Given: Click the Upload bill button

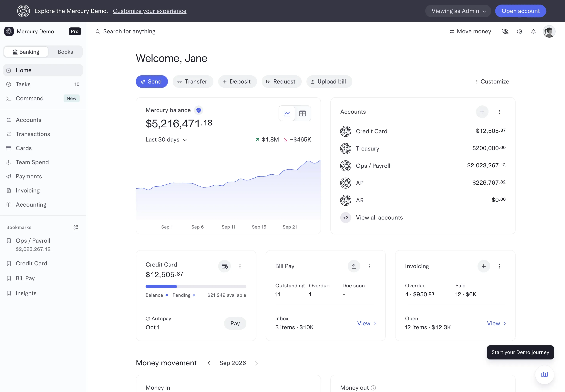Looking at the screenshot, I should [x=329, y=82].
